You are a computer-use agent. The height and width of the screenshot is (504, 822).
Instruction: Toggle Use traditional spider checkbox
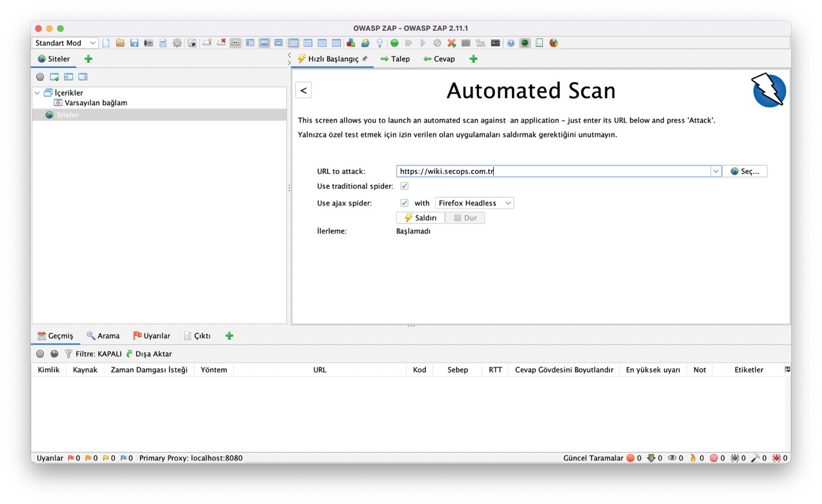pyautogui.click(x=405, y=186)
